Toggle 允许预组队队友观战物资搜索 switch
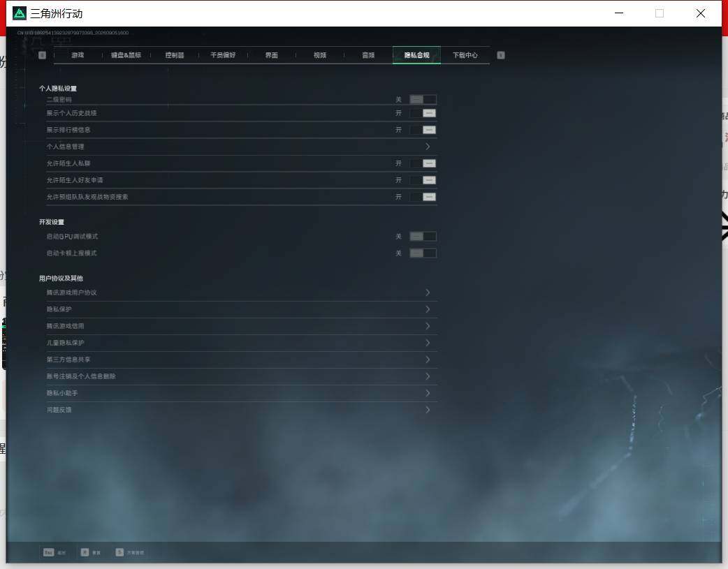728x569 pixels. pos(423,197)
